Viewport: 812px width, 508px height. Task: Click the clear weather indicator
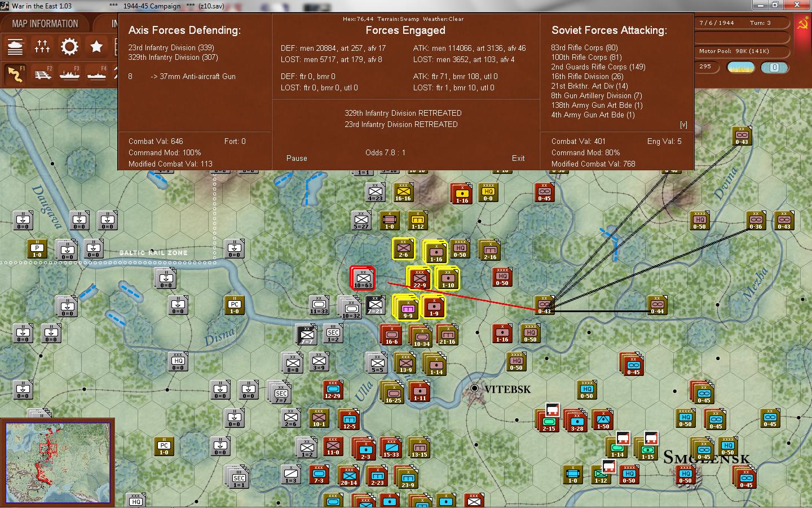click(x=741, y=68)
